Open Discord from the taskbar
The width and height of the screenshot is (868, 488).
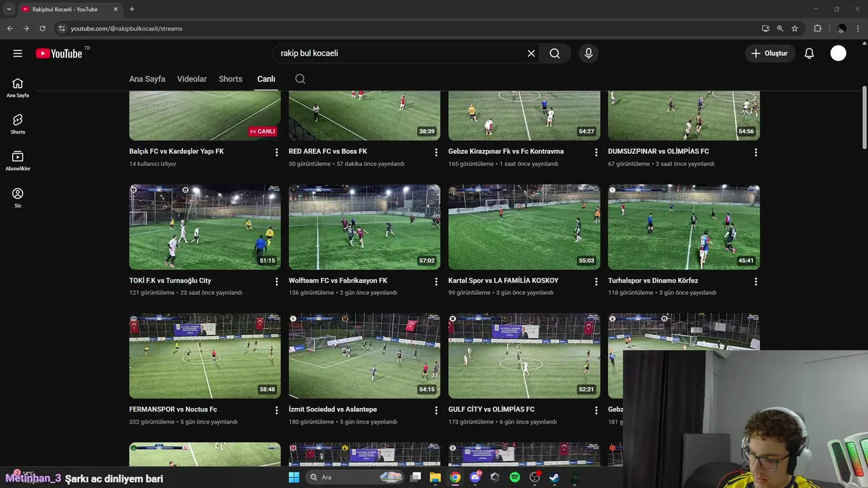[x=475, y=477]
